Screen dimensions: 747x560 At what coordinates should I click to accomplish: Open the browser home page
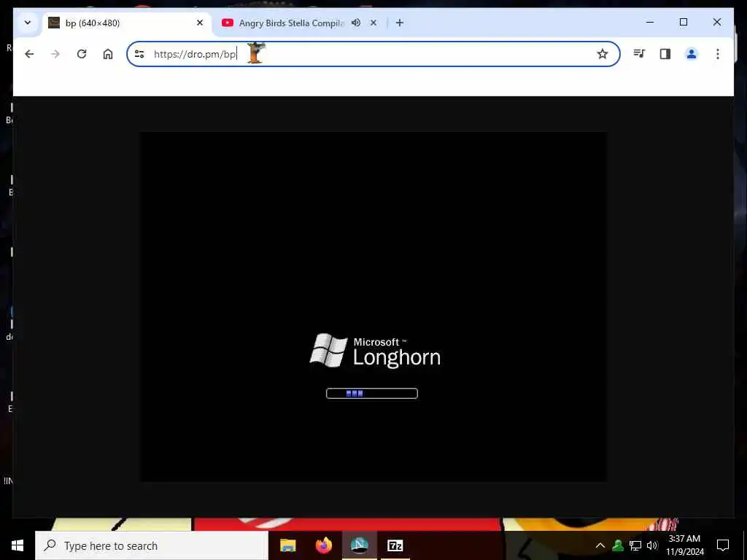[108, 54]
